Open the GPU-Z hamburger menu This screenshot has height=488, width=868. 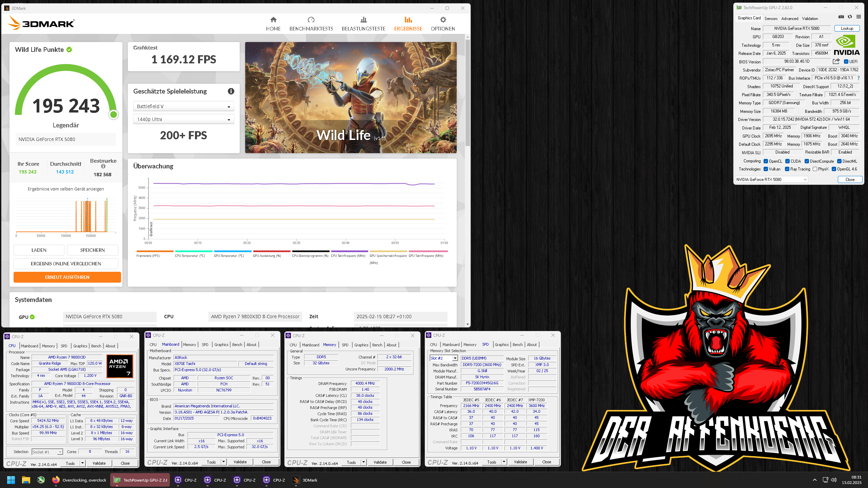click(859, 17)
